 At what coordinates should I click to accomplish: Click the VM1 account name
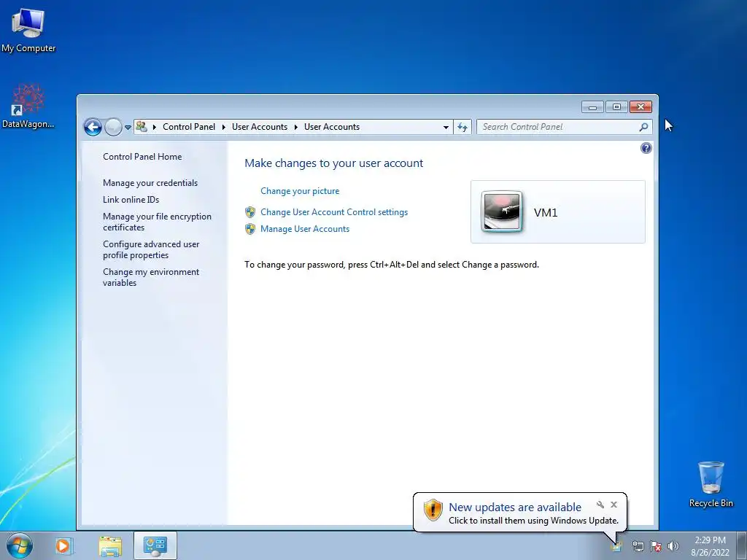click(x=546, y=212)
